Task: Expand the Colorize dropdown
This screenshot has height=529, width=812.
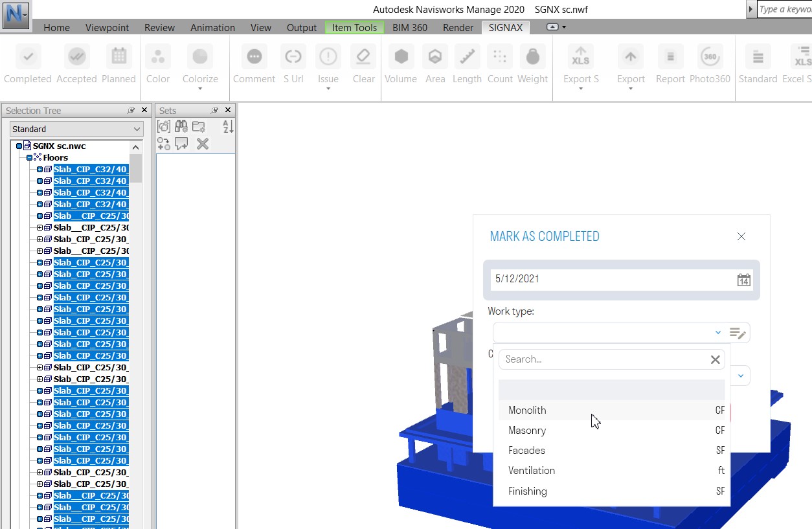Action: [200, 89]
